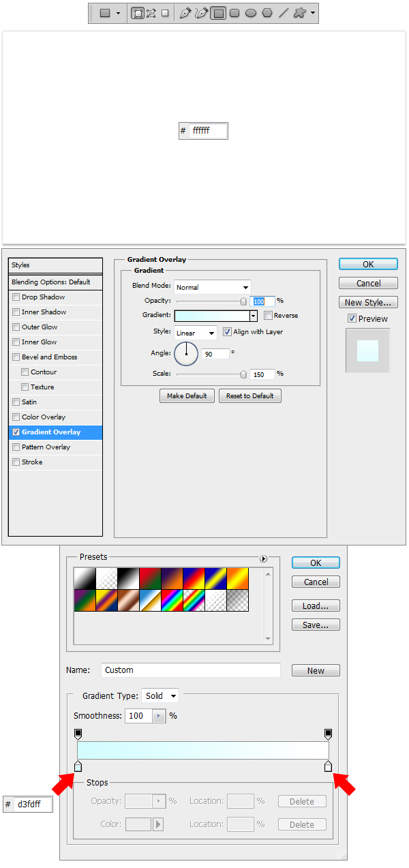Click the gradient Name text field
Viewport: 409px width, 868px height.
click(x=191, y=670)
